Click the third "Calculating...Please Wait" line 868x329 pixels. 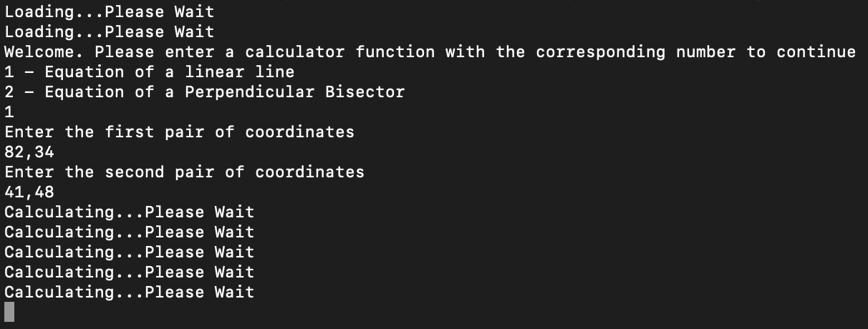coord(129,252)
